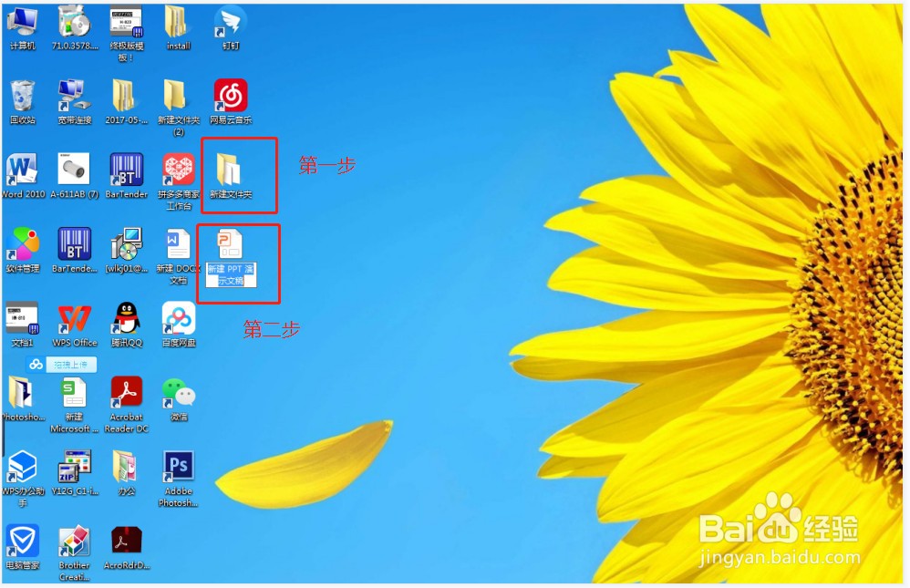
Task: Launch Acrobat Reader DC shortcut
Action: click(x=126, y=405)
